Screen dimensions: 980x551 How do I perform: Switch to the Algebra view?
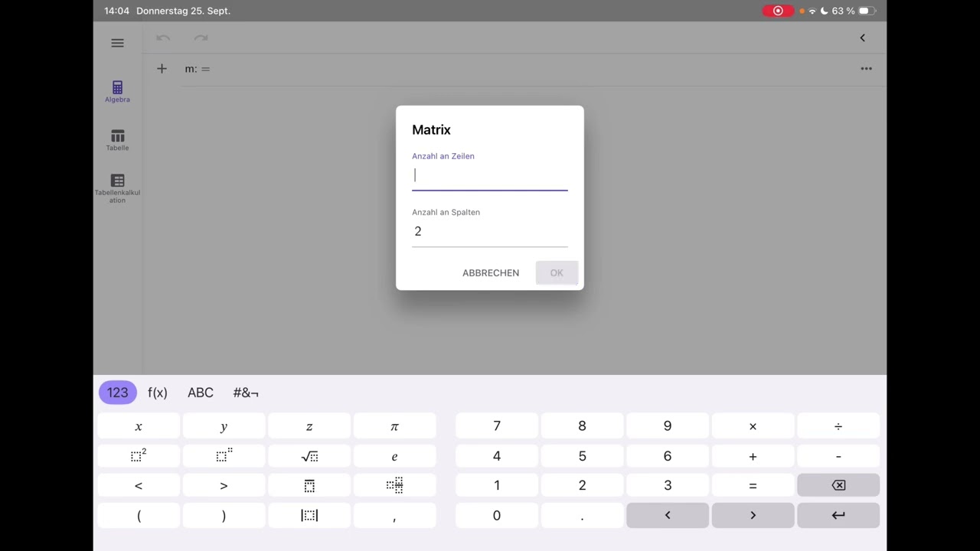[117, 92]
